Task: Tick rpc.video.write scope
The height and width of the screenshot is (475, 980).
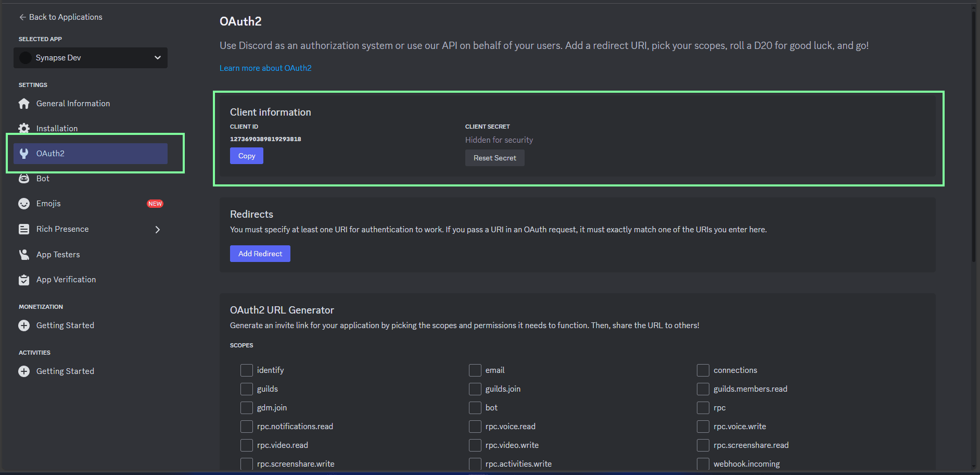Action: point(475,445)
